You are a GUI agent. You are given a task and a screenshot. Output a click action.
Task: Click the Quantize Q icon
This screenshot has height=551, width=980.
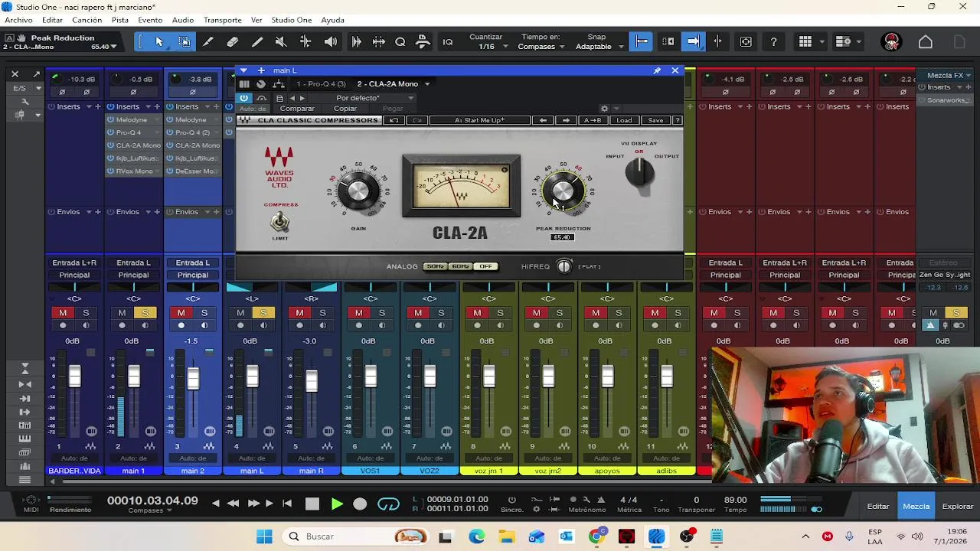[400, 42]
